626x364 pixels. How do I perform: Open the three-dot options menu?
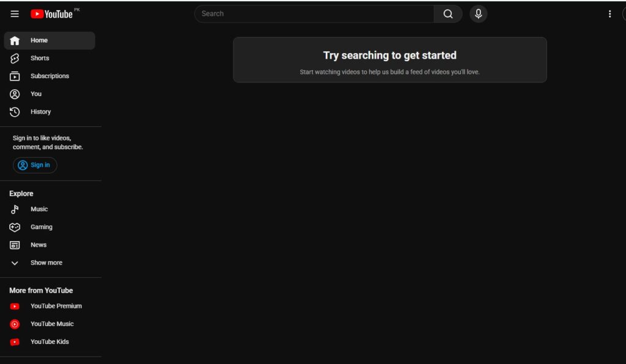[609, 13]
